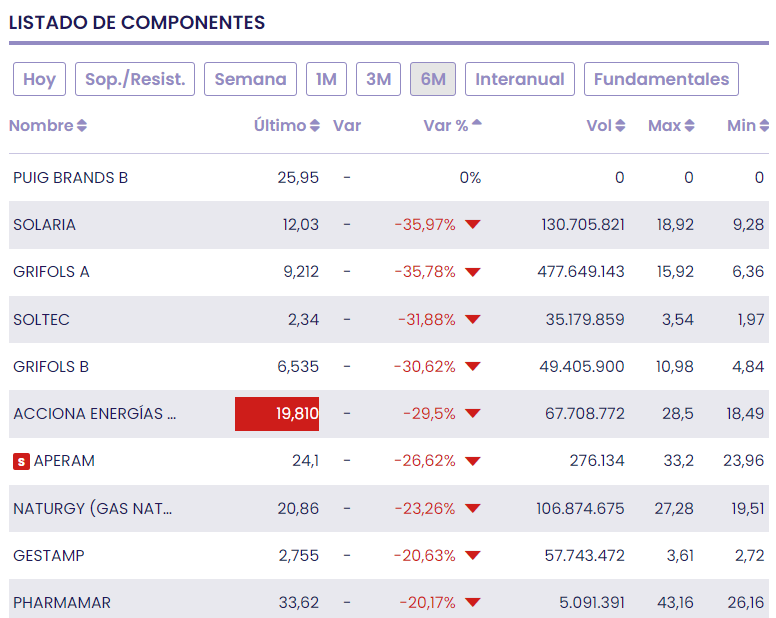Click the active 6M tab
The width and height of the screenshot is (776, 618).
click(433, 79)
